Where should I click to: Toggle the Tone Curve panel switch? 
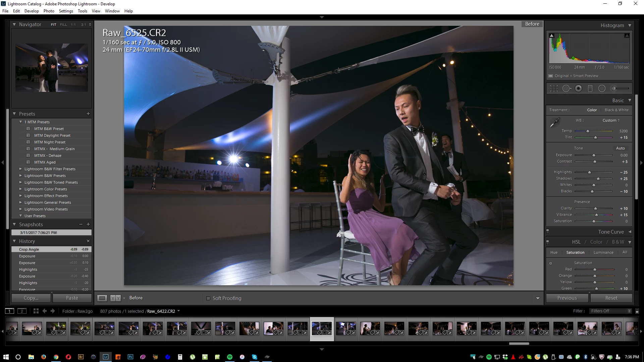(x=548, y=232)
